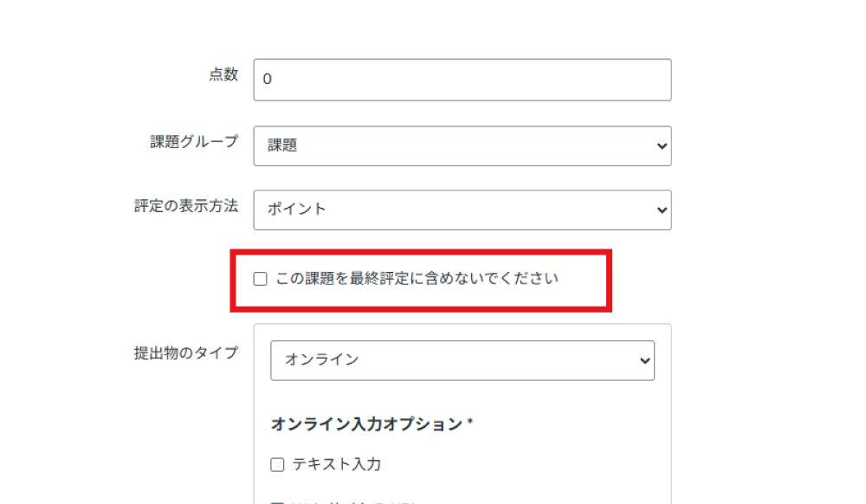Tick the この課題を最終評定に含めない checkbox
Screen dimensions: 866x504
[260, 279]
